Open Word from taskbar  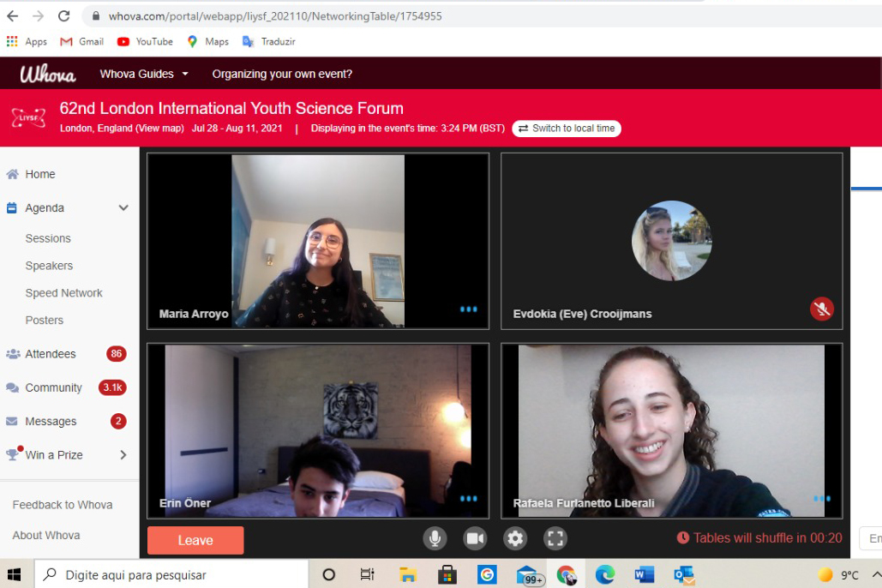coord(645,574)
